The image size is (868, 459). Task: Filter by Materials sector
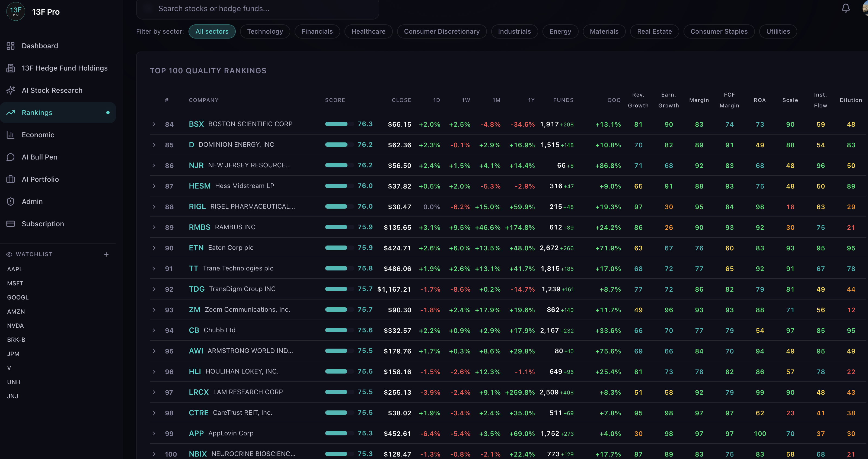click(x=604, y=31)
